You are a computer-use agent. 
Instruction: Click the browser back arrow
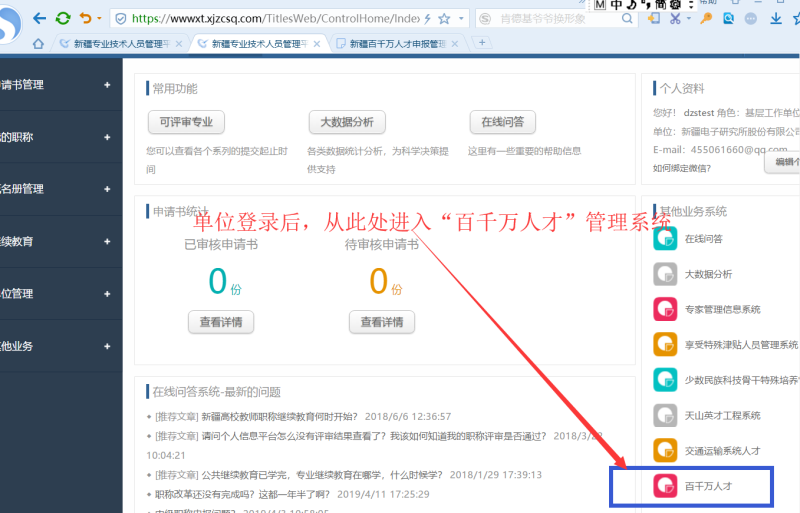[39, 18]
